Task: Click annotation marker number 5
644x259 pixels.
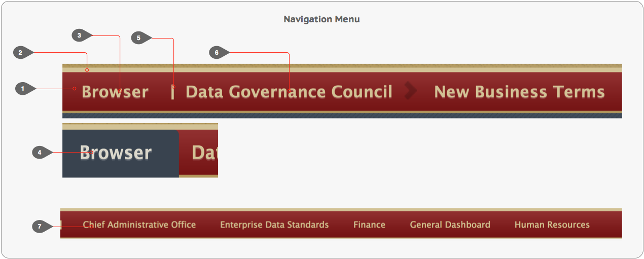Action: pos(138,38)
